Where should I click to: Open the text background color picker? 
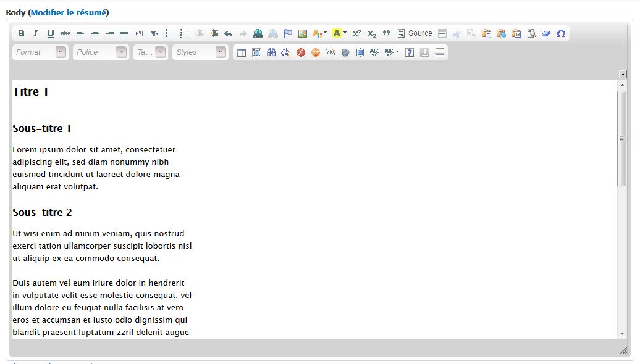pyautogui.click(x=339, y=33)
